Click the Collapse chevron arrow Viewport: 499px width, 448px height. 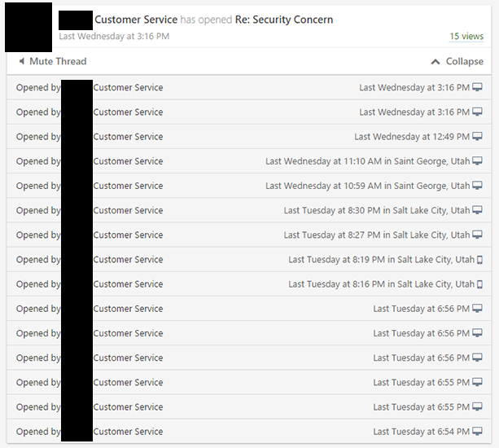[x=436, y=62]
